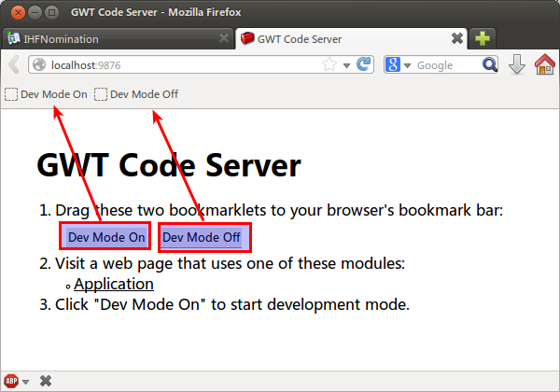This screenshot has width=560, height=392.
Task: Click the globe site identity icon
Action: (39, 65)
